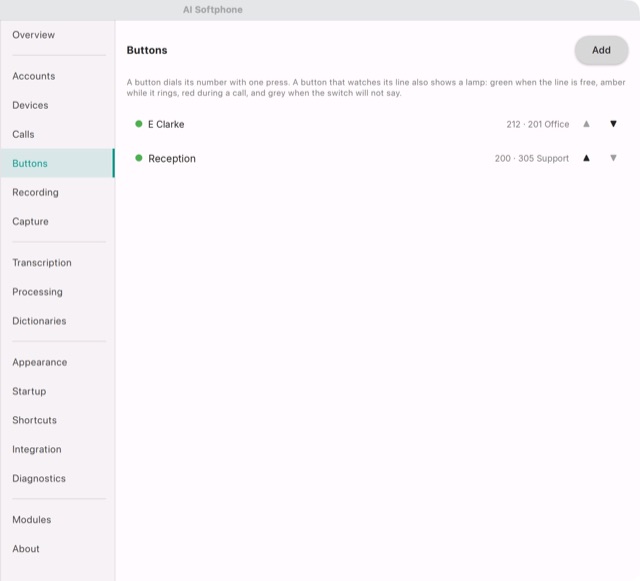
Task: Open Dictionaries section
Action: (x=58, y=321)
